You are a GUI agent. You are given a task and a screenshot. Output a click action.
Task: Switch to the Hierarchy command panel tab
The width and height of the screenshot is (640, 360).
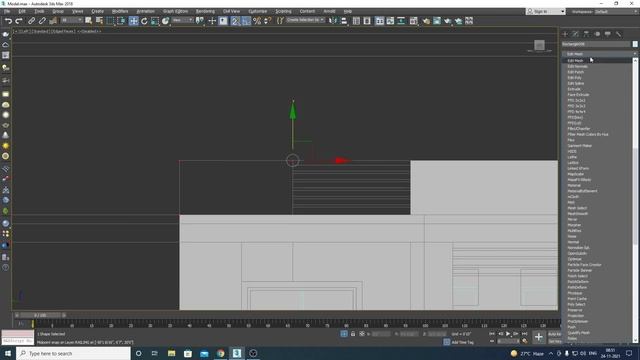pos(586,34)
